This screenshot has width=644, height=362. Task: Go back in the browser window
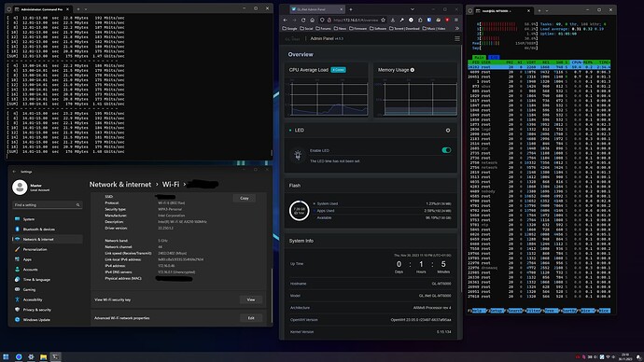pos(286,20)
